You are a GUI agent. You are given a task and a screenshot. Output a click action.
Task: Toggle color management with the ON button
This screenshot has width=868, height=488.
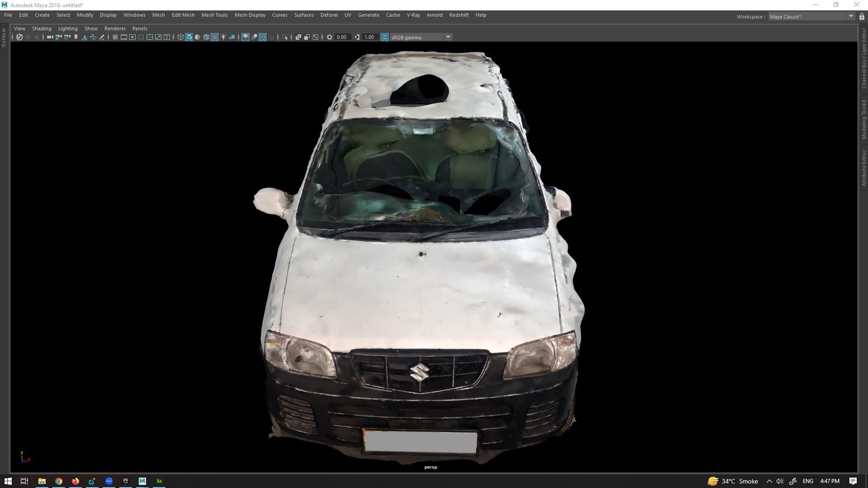384,37
